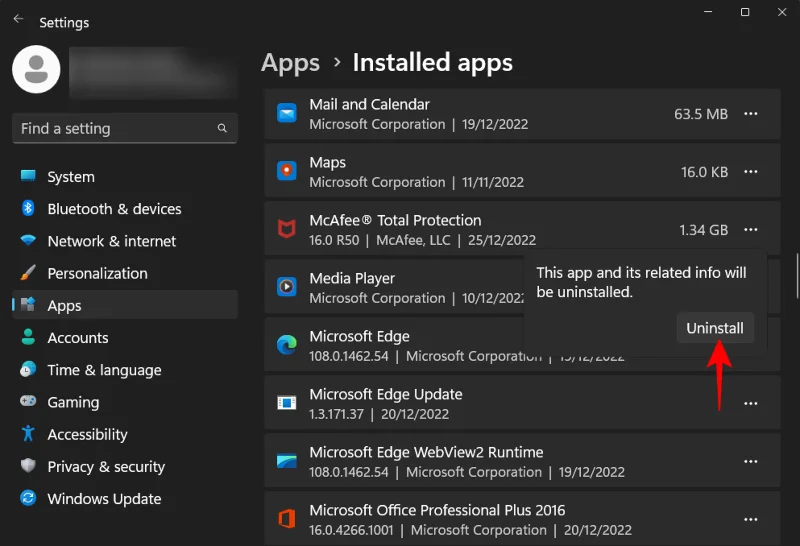Image resolution: width=800 pixels, height=546 pixels.
Task: Click the Apps icon in sidebar
Action: click(x=28, y=305)
